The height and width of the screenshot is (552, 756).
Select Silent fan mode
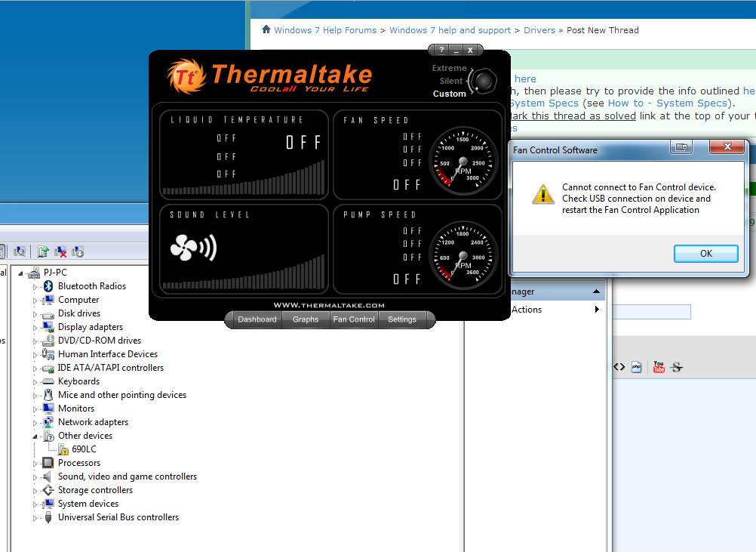450,81
